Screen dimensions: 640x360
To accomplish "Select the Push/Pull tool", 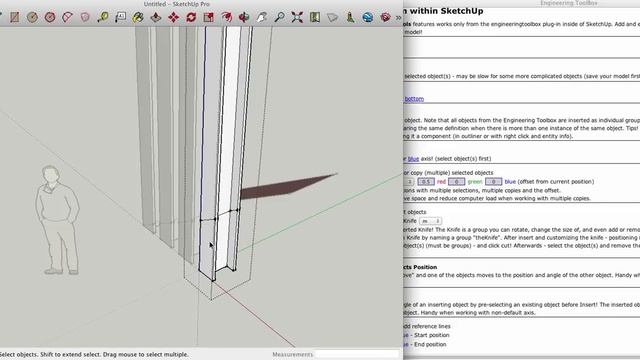I will (x=156, y=17).
